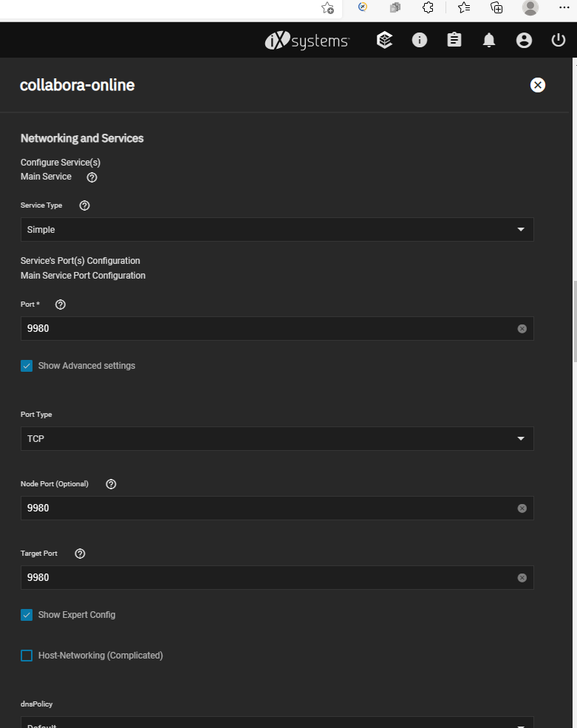Open alerts bell icon
Image resolution: width=577 pixels, height=728 pixels.
(489, 41)
